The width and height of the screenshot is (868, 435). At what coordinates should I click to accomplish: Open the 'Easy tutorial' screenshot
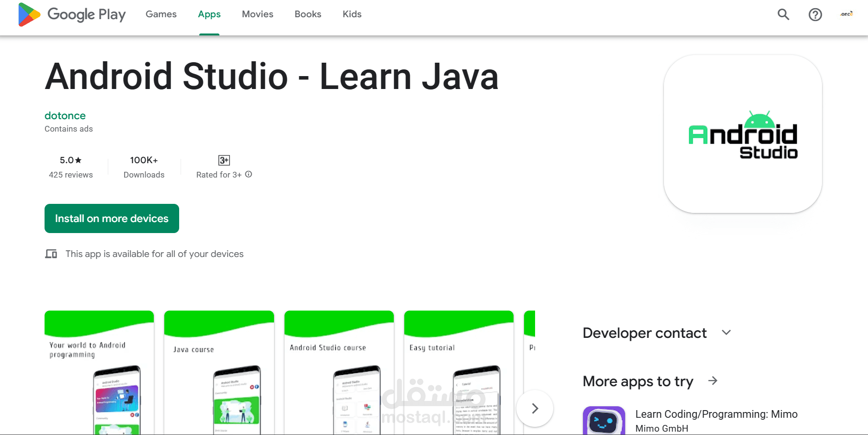pos(459,373)
